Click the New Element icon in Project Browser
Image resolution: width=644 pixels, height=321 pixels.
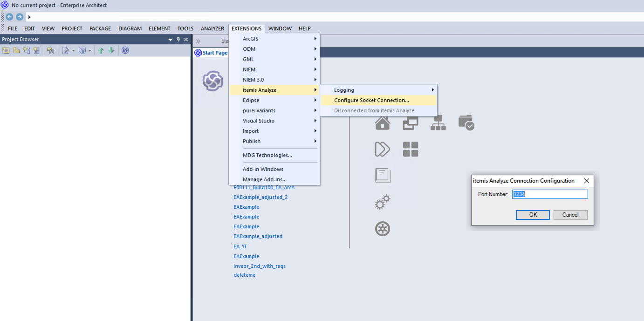point(37,50)
